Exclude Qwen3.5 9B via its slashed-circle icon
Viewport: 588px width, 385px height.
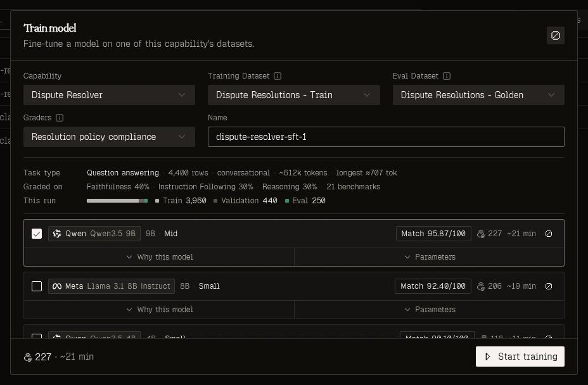click(549, 234)
